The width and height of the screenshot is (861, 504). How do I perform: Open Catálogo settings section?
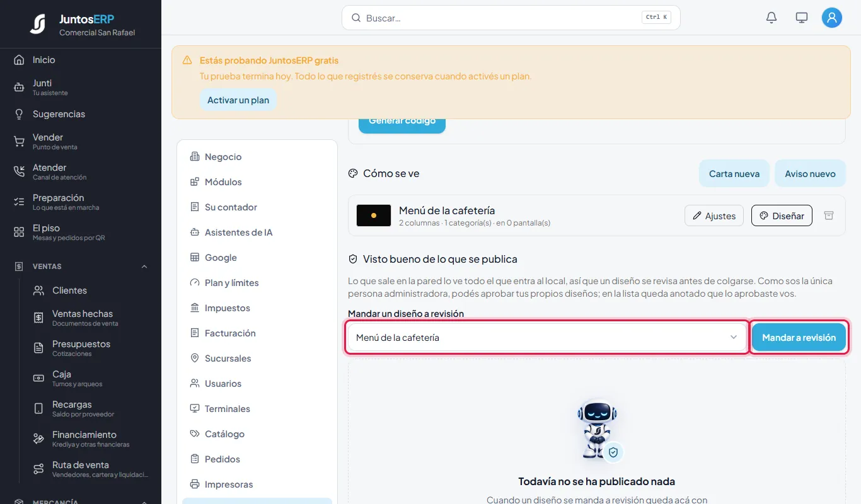[x=257, y=434]
